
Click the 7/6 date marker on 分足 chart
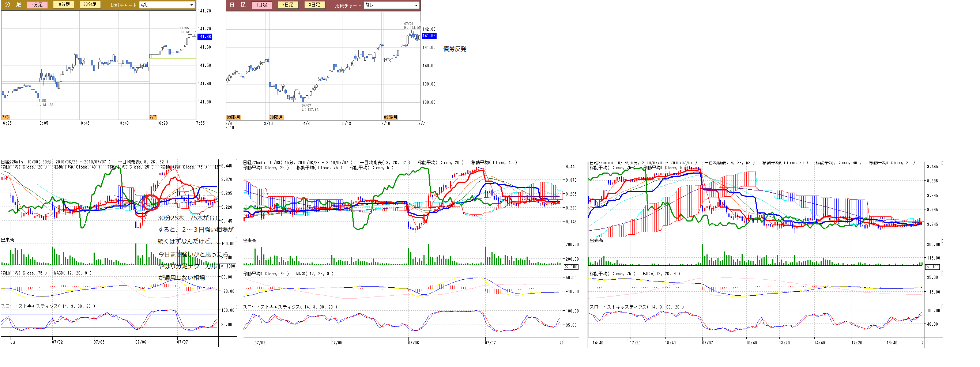[5, 117]
